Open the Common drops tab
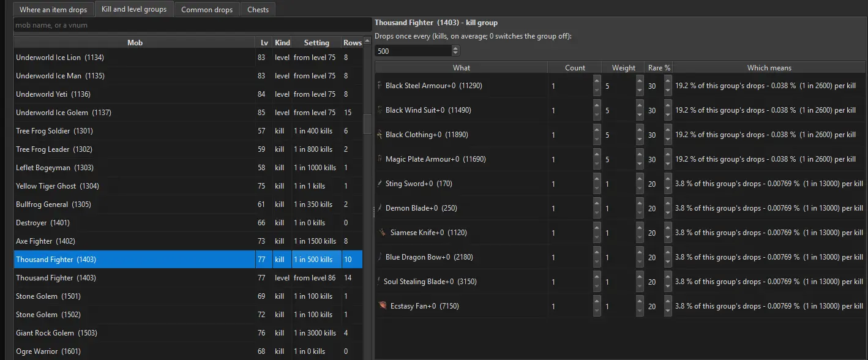The width and height of the screenshot is (868, 360). (207, 10)
